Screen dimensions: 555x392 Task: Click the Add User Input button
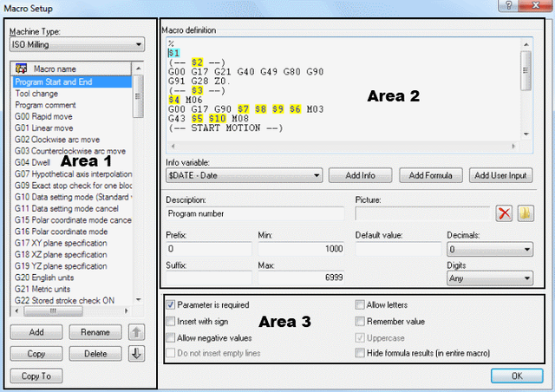click(x=500, y=175)
